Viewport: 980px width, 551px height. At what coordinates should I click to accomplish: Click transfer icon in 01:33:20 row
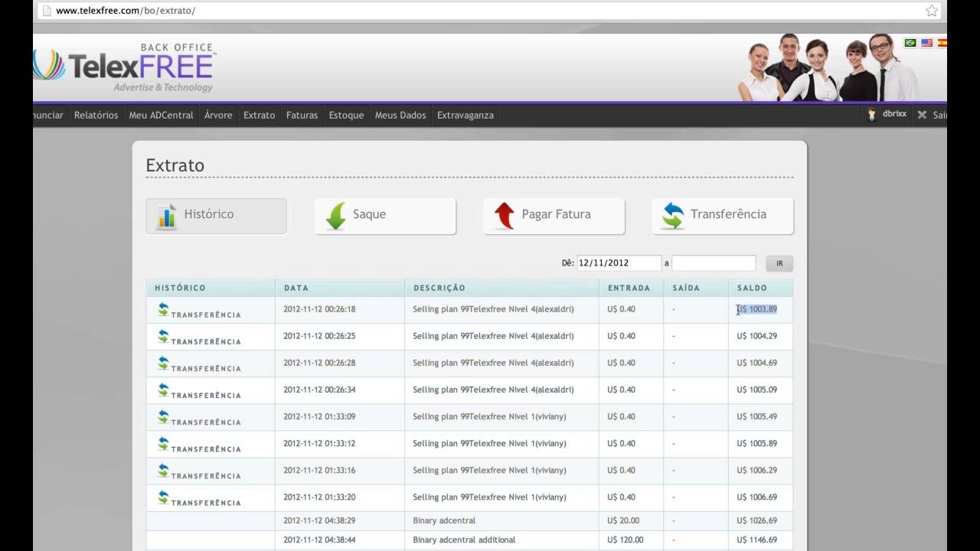click(x=163, y=496)
